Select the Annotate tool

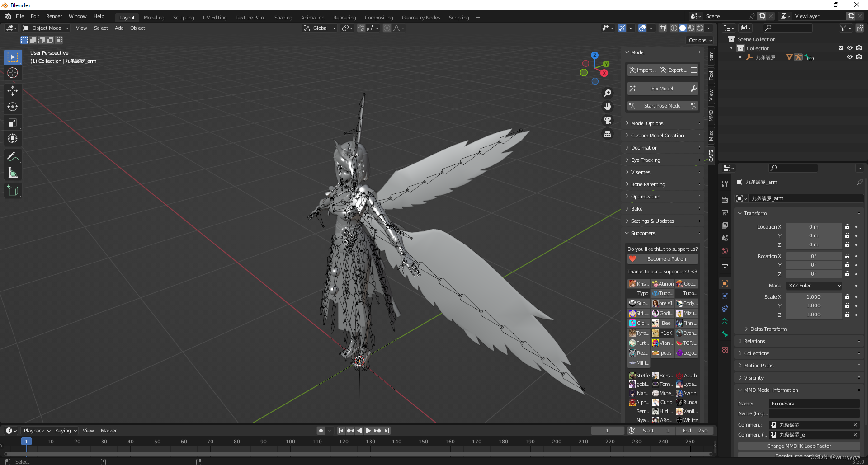pyautogui.click(x=13, y=156)
